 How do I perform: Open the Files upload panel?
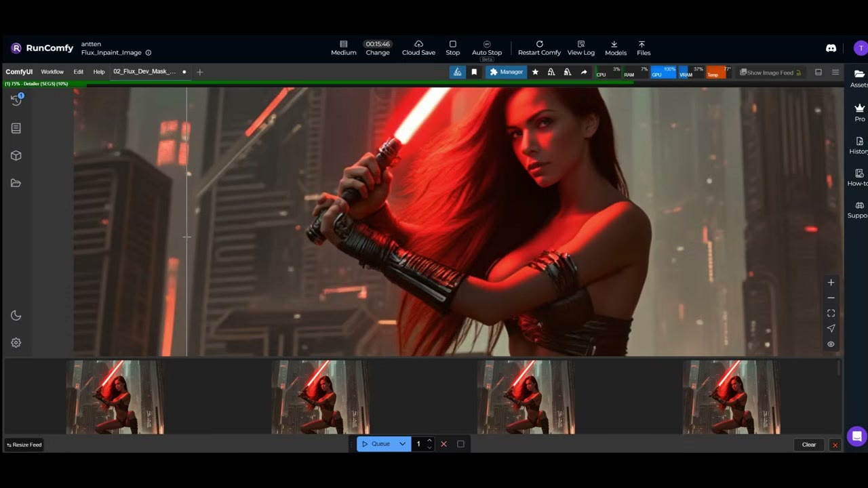[644, 48]
